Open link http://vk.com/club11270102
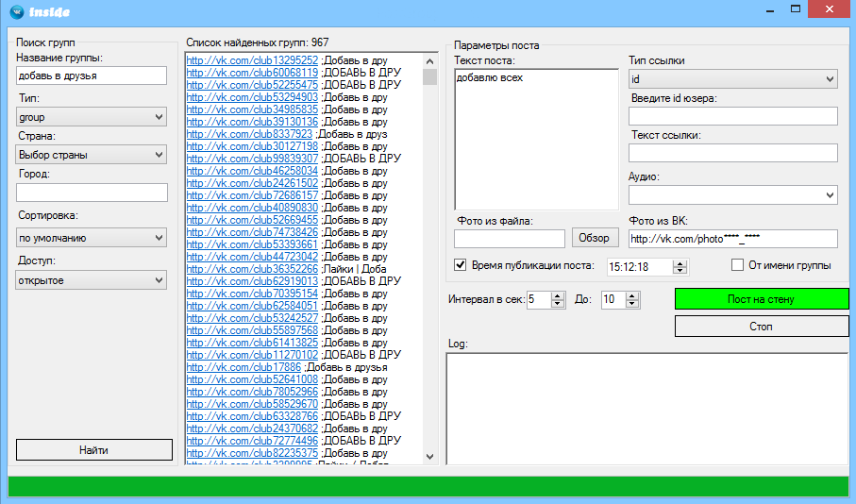The width and height of the screenshot is (856, 504). [x=252, y=354]
